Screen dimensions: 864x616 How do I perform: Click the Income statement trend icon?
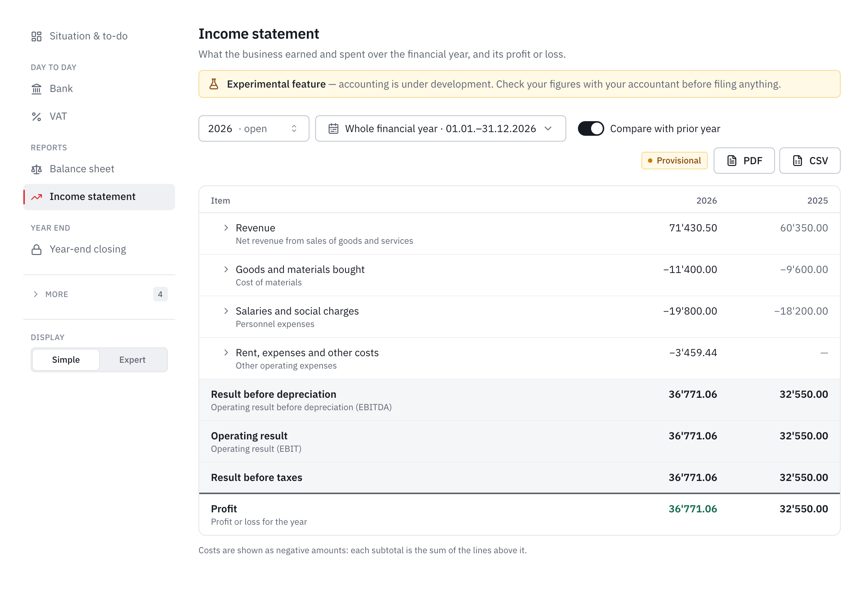36,197
